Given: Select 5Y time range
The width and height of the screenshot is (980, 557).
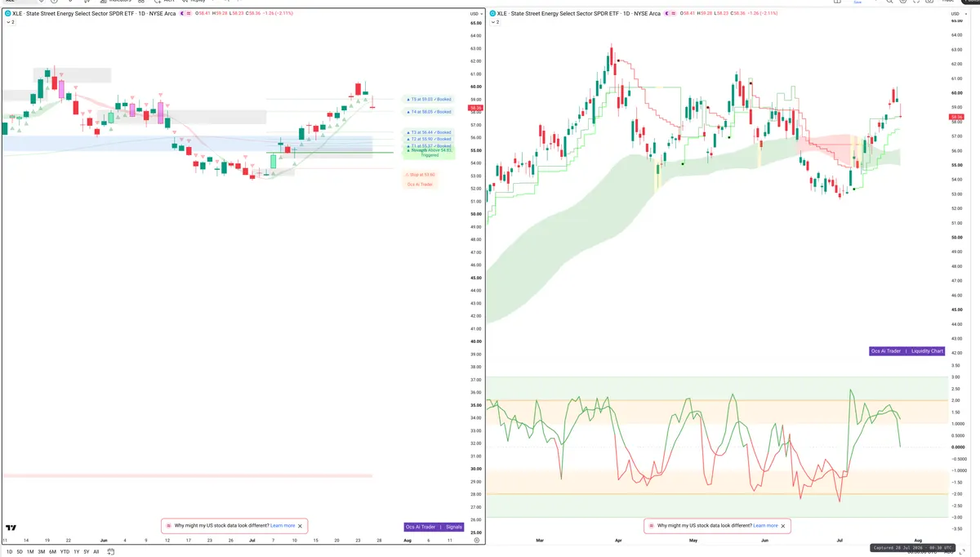Looking at the screenshot, I should click(86, 552).
